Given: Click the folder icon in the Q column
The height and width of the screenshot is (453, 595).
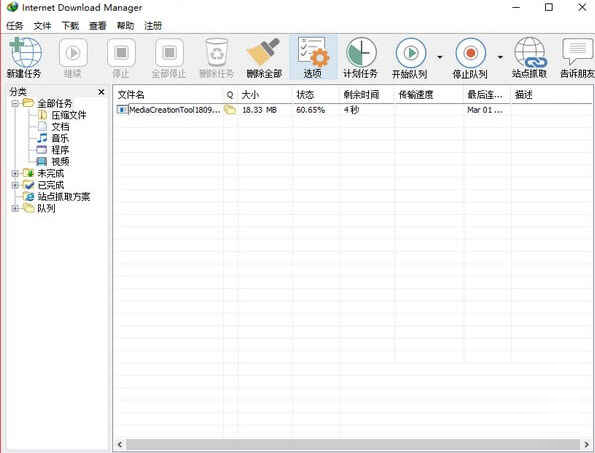Looking at the screenshot, I should point(230,110).
